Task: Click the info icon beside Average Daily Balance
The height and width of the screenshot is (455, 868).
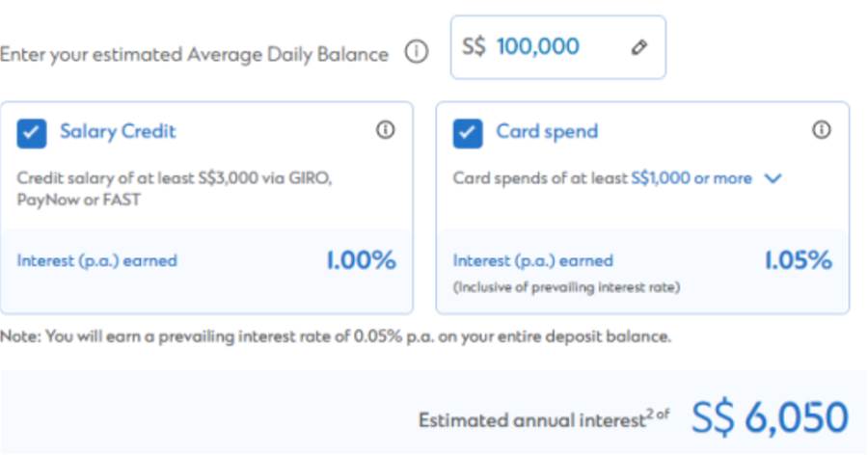Action: pos(416,53)
